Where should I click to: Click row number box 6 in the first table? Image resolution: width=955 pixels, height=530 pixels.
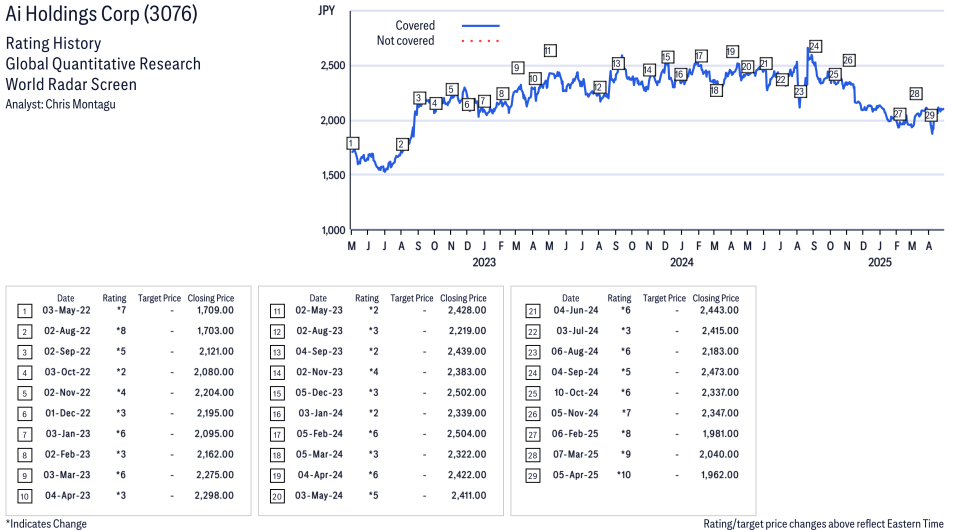24,414
